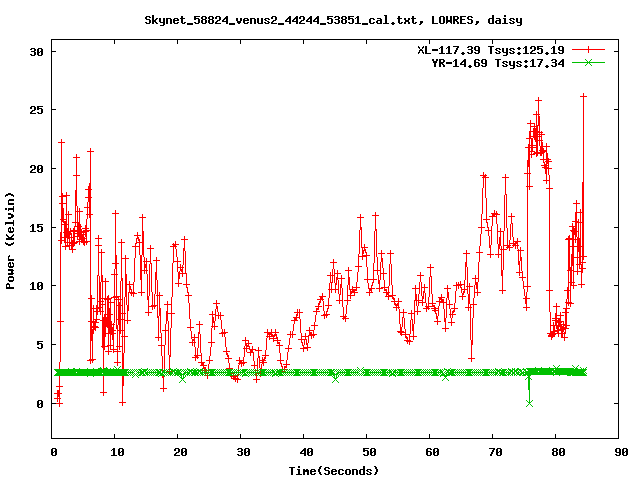Select the YR-14.69 Tsys:17.34 legend label
Image resolution: width=640 pixels, height=480 pixels.
coord(498,63)
